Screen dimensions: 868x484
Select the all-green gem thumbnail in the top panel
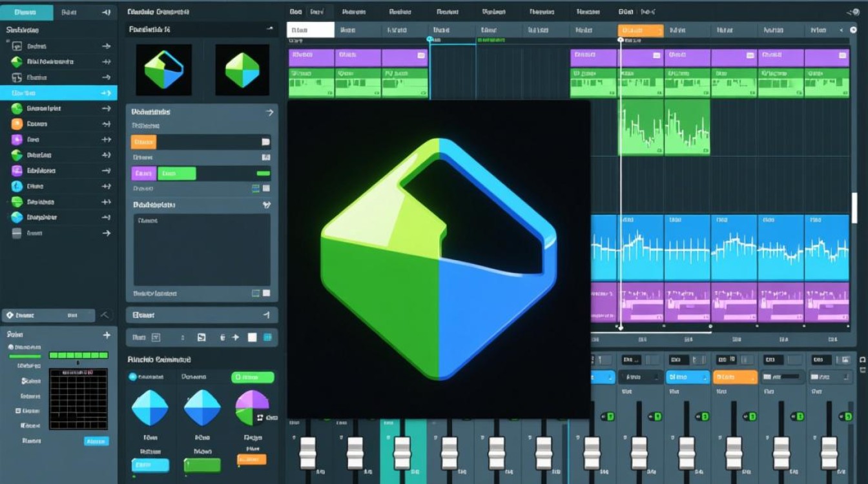pyautogui.click(x=242, y=70)
